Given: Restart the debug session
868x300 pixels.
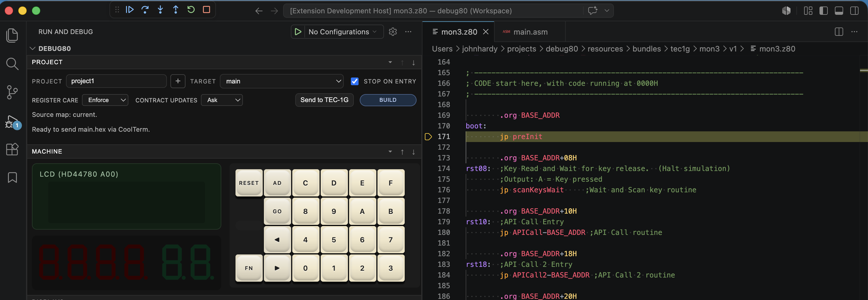Looking at the screenshot, I should point(191,10).
